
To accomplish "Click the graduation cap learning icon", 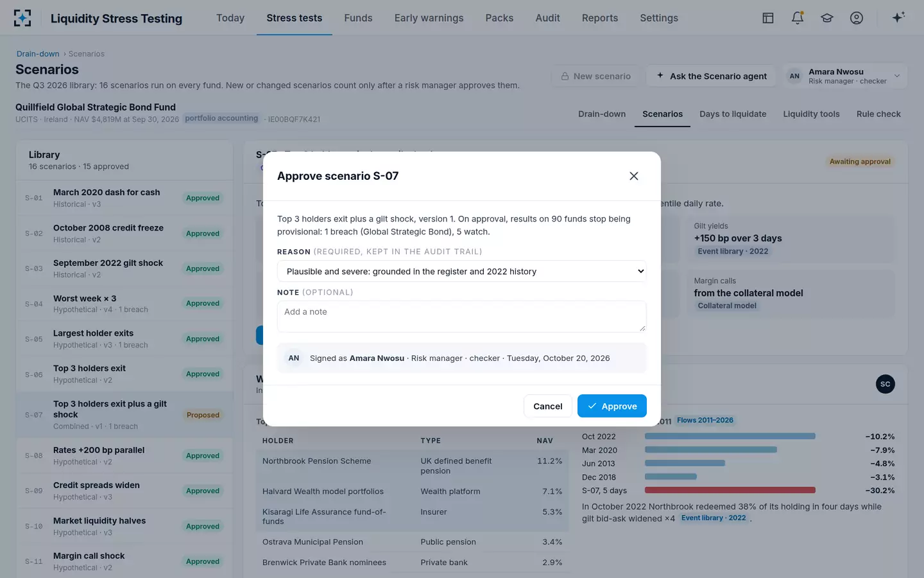I will 827,18.
